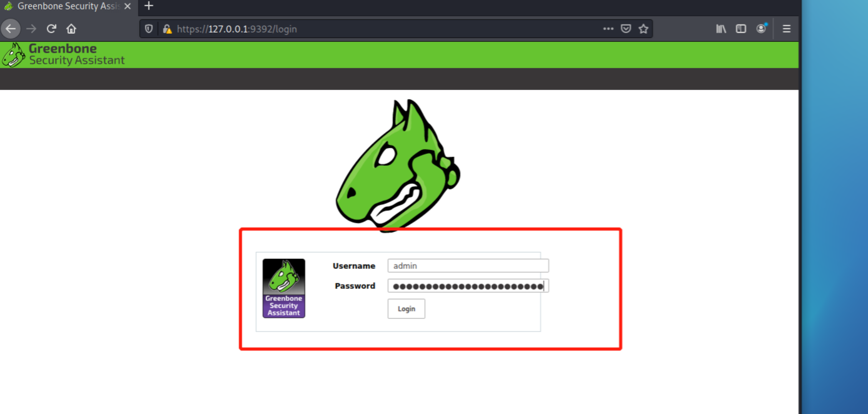Screen dimensions: 868x414
Task: Open the Firefox hamburger menu
Action: click(x=787, y=29)
